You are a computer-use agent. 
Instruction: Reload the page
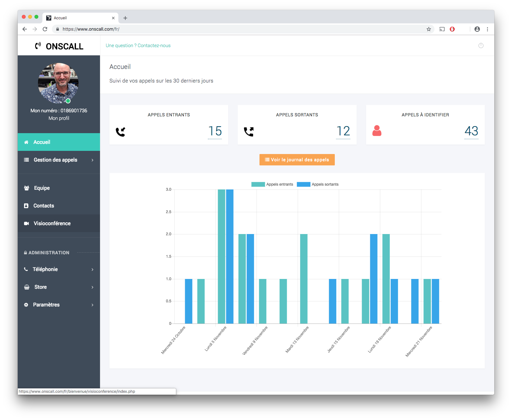[x=45, y=29]
